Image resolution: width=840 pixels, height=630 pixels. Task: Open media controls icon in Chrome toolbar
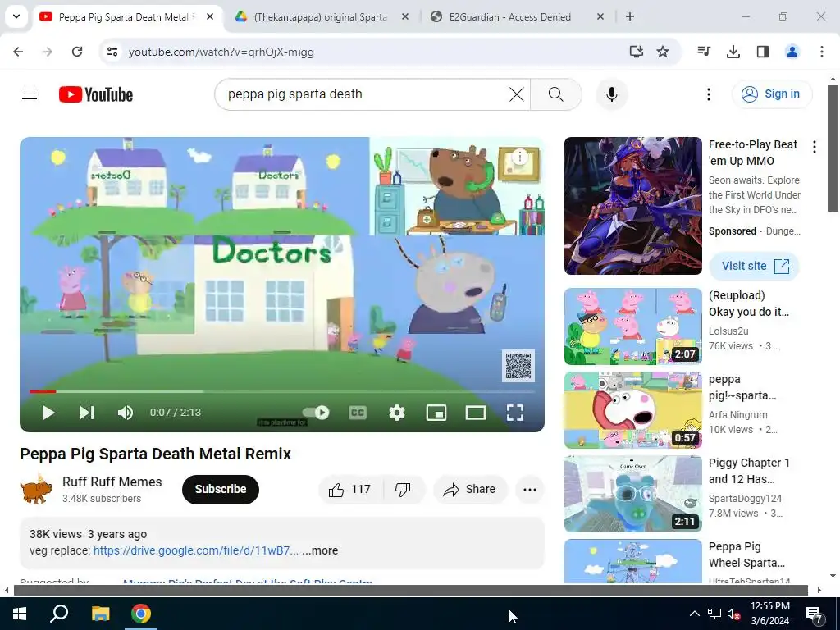pos(704,52)
